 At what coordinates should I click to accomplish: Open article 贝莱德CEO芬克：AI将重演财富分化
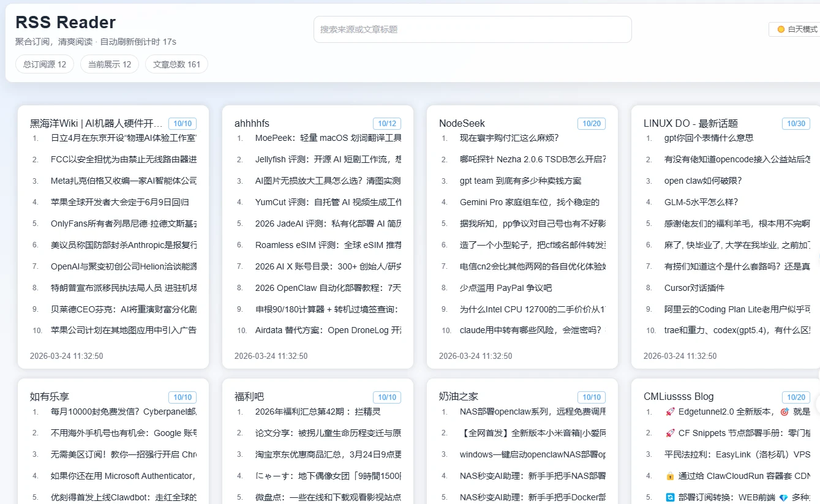coord(124,309)
